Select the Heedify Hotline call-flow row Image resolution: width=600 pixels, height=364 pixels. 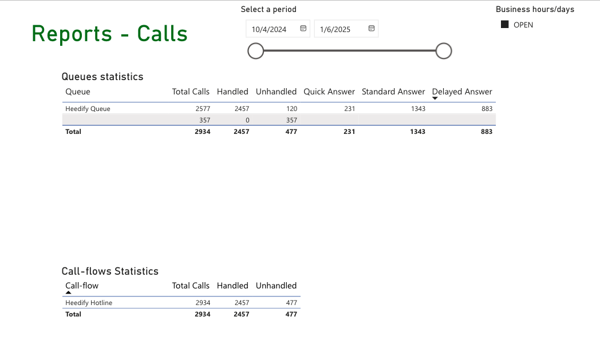(89, 303)
